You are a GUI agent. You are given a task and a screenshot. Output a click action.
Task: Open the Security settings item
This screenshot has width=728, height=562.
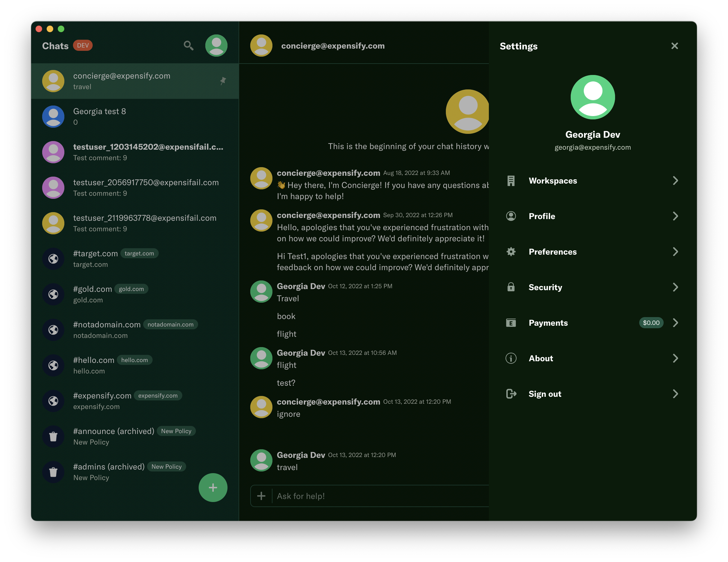pyautogui.click(x=545, y=287)
